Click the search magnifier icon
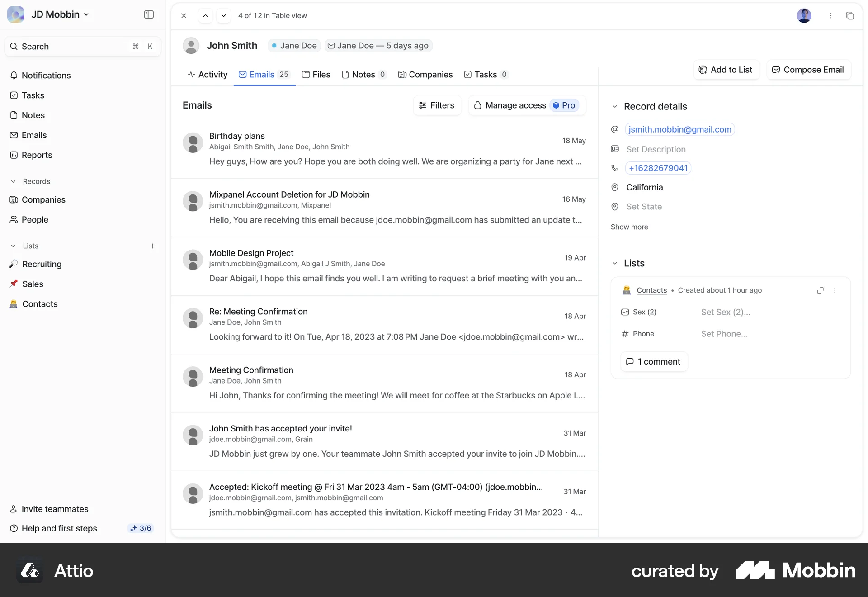Screen dimensions: 868x597 coord(14,46)
